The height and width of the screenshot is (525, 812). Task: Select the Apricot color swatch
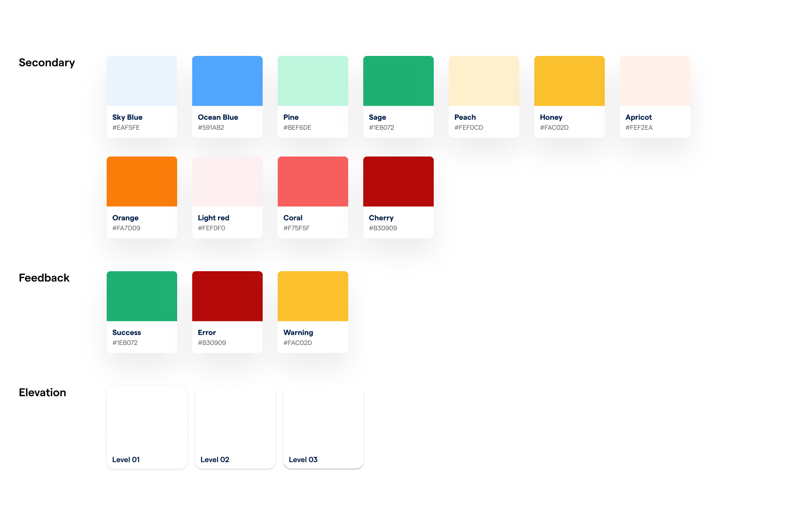[655, 80]
